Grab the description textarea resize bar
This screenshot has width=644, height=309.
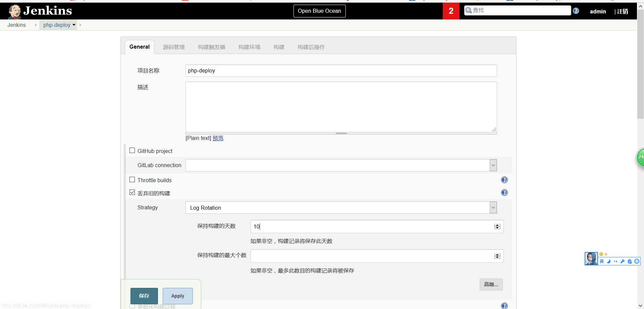tap(341, 133)
